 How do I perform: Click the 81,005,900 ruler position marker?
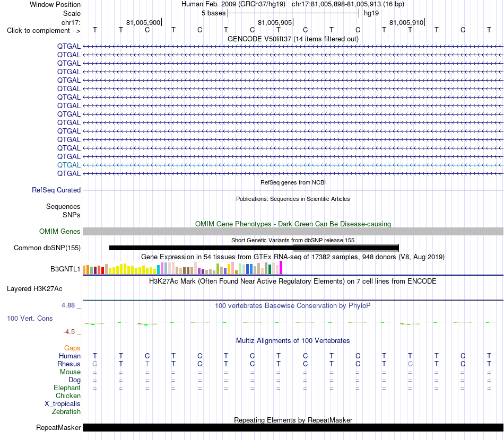pyautogui.click(x=143, y=22)
